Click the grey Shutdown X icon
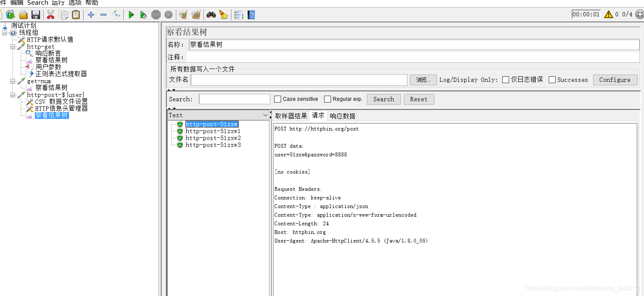The height and width of the screenshot is (296, 644). pyautogui.click(x=169, y=15)
